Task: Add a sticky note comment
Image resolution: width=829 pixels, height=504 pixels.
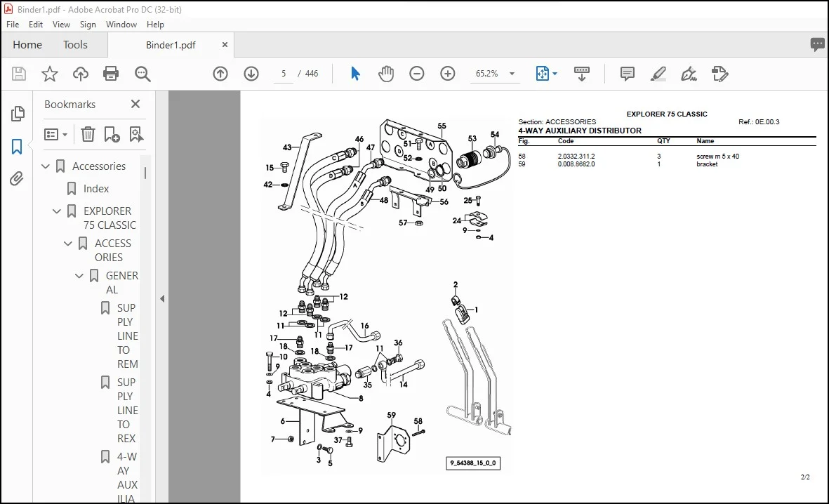Action: pos(627,74)
